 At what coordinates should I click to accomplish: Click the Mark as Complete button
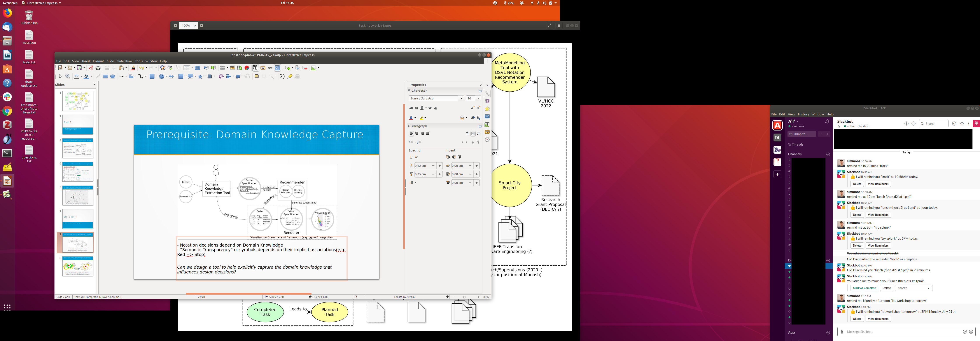coord(864,288)
